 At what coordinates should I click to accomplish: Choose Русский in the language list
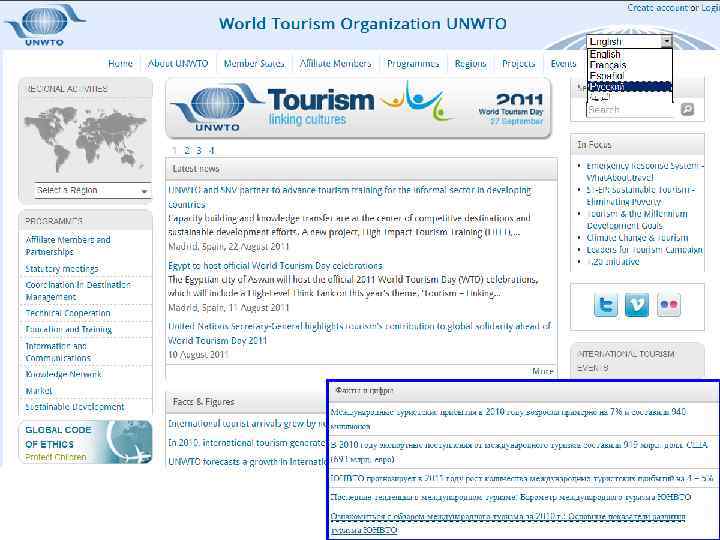[x=630, y=87]
